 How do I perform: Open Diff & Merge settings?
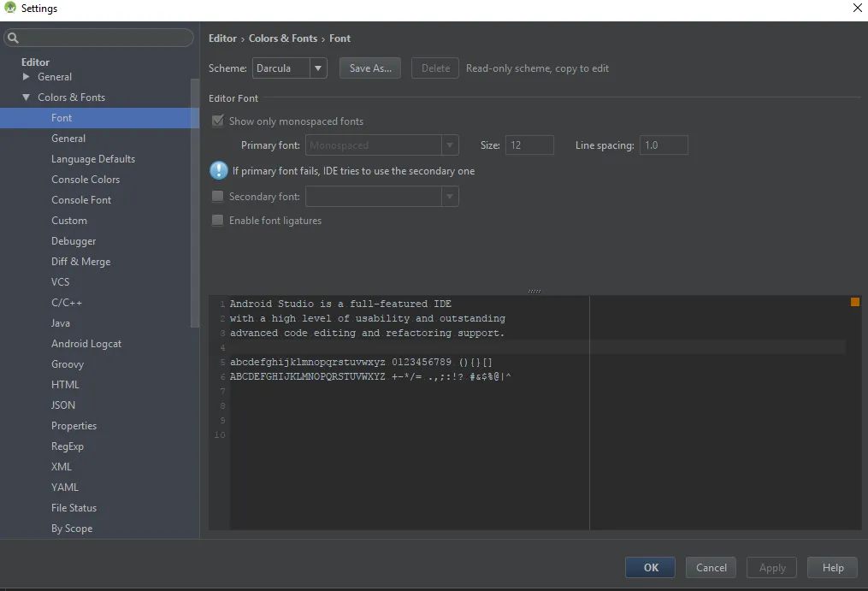[81, 262]
